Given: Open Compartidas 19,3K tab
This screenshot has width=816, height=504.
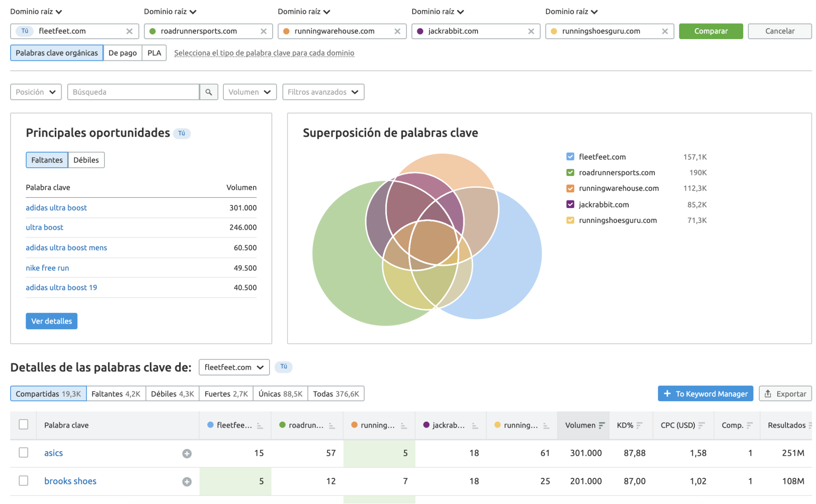Looking at the screenshot, I should tap(48, 394).
